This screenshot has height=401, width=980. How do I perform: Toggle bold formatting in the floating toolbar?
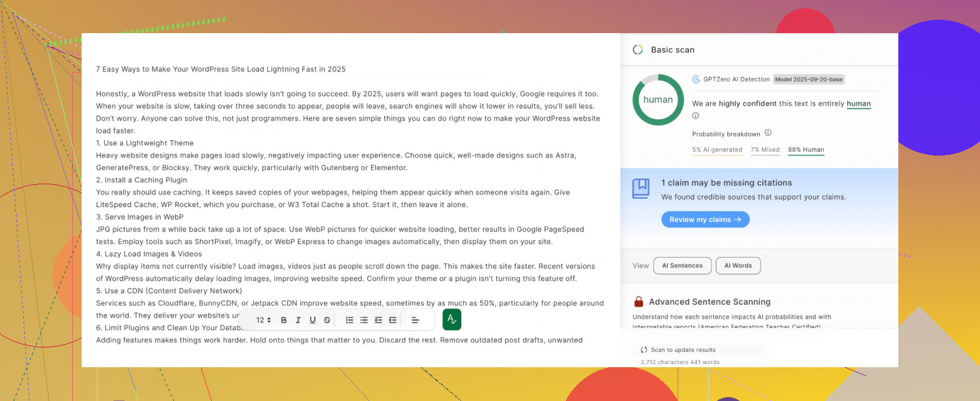click(x=284, y=320)
